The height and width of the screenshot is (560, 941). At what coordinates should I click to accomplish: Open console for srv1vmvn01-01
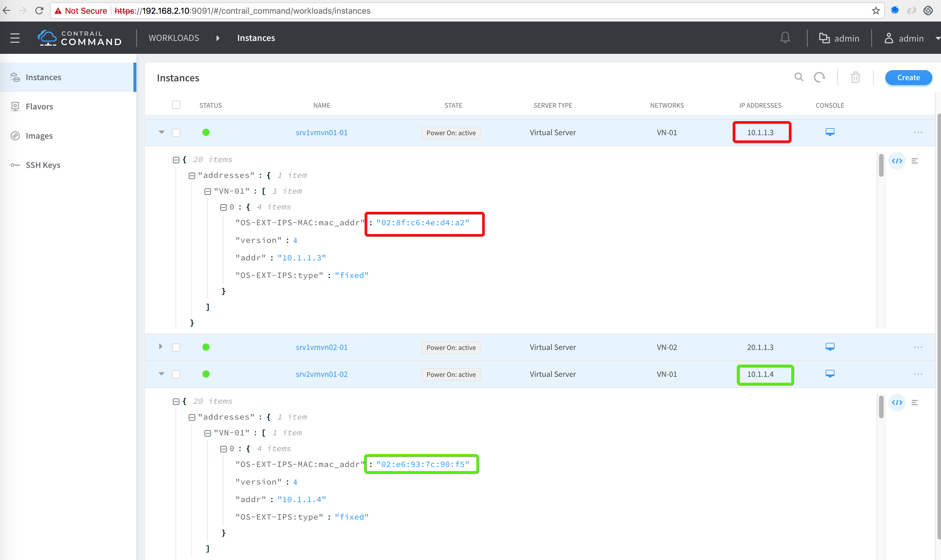pos(830,132)
